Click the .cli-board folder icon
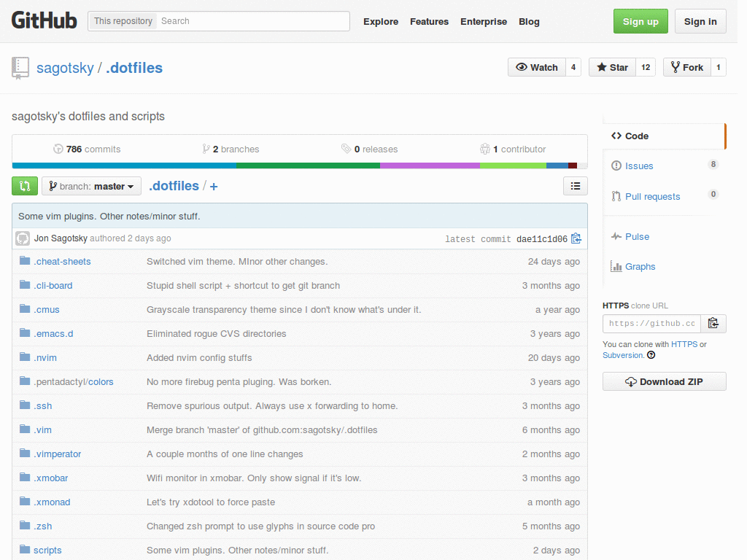 [25, 285]
